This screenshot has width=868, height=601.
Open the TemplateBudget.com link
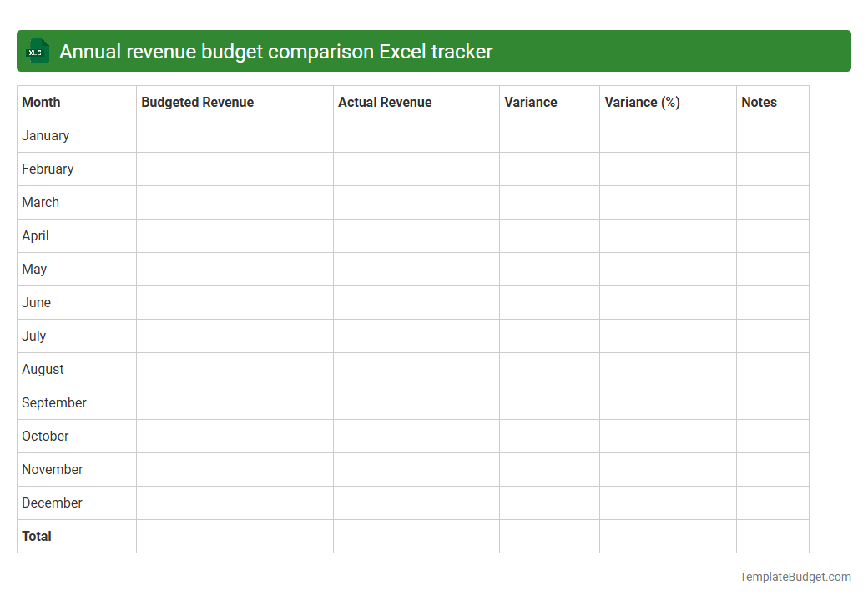point(795,576)
